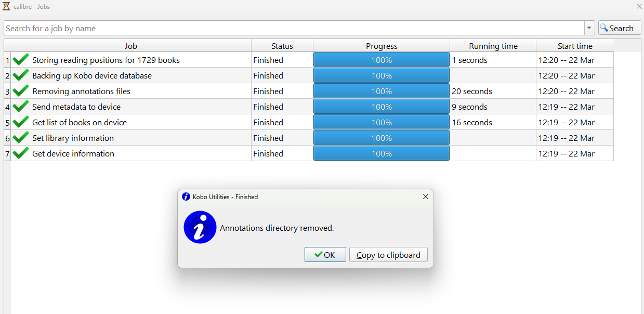644x314 pixels.
Task: Click progress bar of Removing annotations files job
Action: [382, 91]
